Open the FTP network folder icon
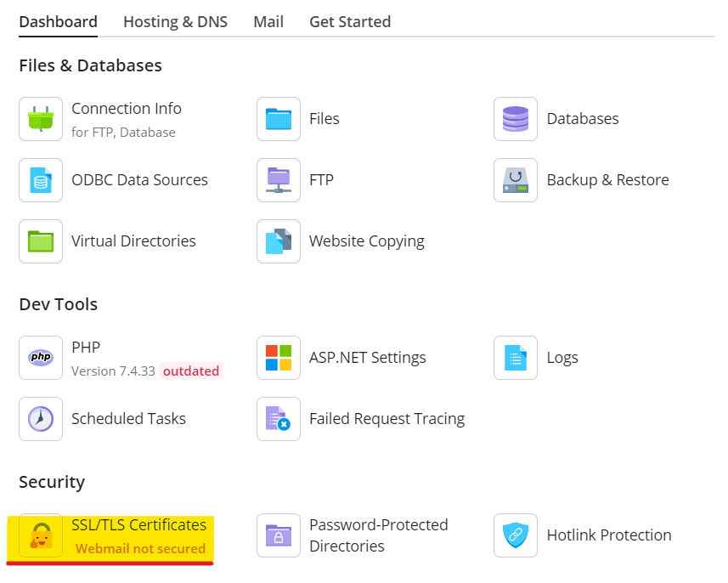Image resolution: width=728 pixels, height=583 pixels. [279, 180]
